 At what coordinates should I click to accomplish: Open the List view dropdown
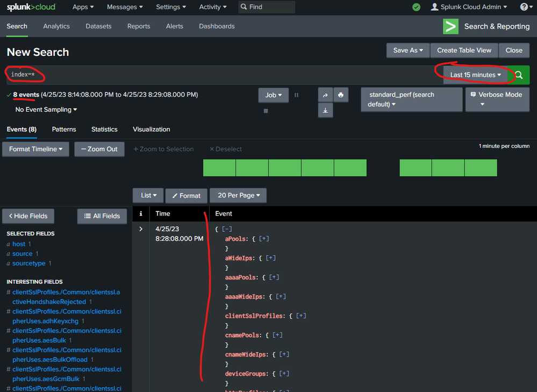(x=149, y=195)
